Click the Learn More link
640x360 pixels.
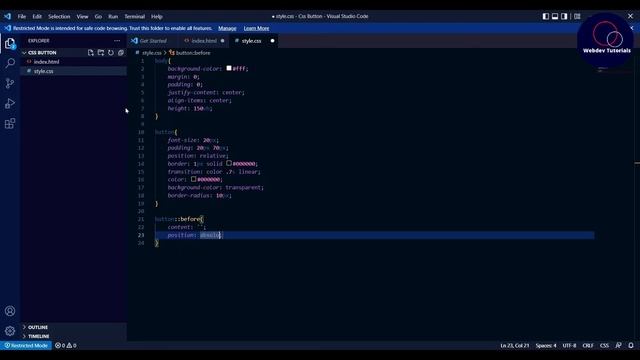[x=256, y=28]
